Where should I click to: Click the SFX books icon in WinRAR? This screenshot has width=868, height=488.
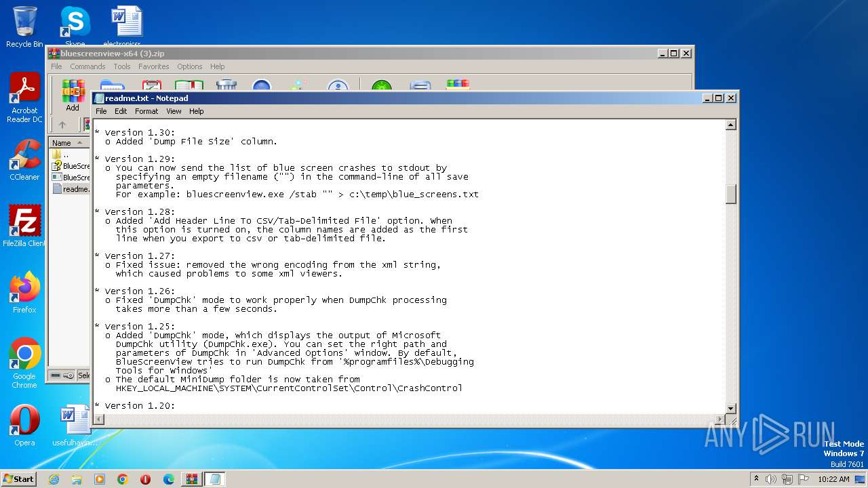[458, 85]
